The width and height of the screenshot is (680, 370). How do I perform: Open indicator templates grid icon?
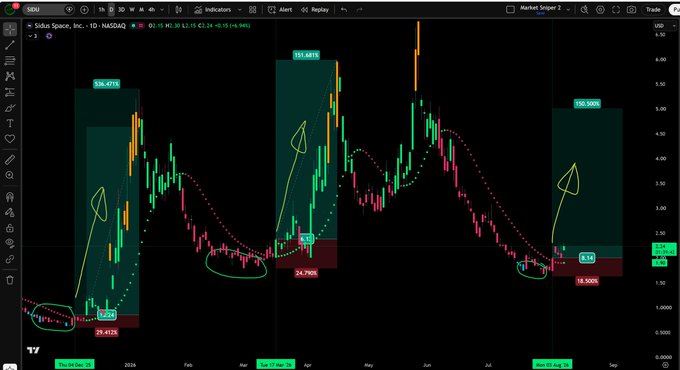pyautogui.click(x=252, y=10)
